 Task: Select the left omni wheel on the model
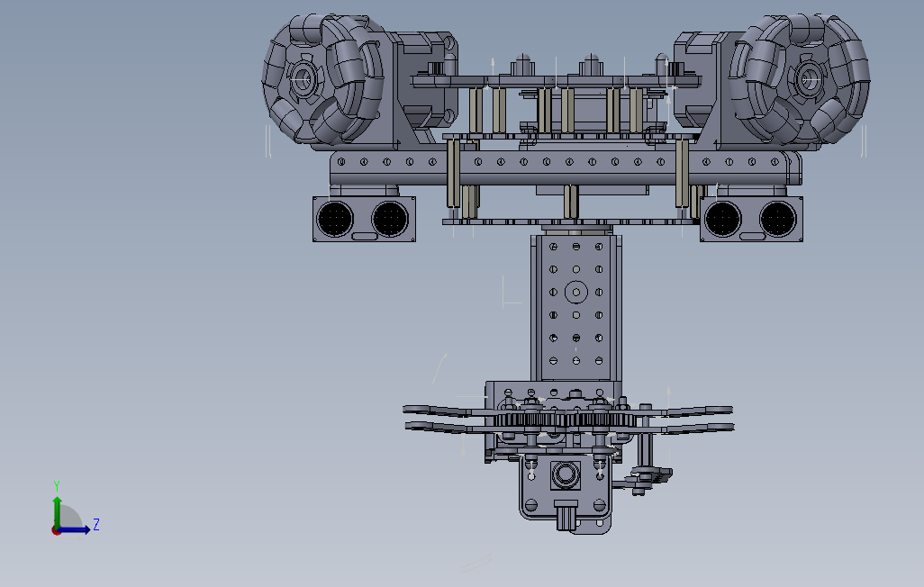[323, 79]
